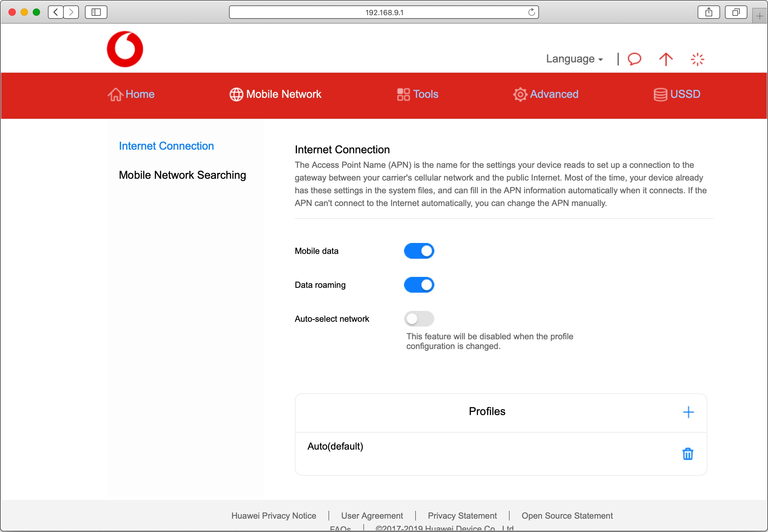768x532 pixels.
Task: Enable Auto-select network toggle
Action: pos(419,319)
